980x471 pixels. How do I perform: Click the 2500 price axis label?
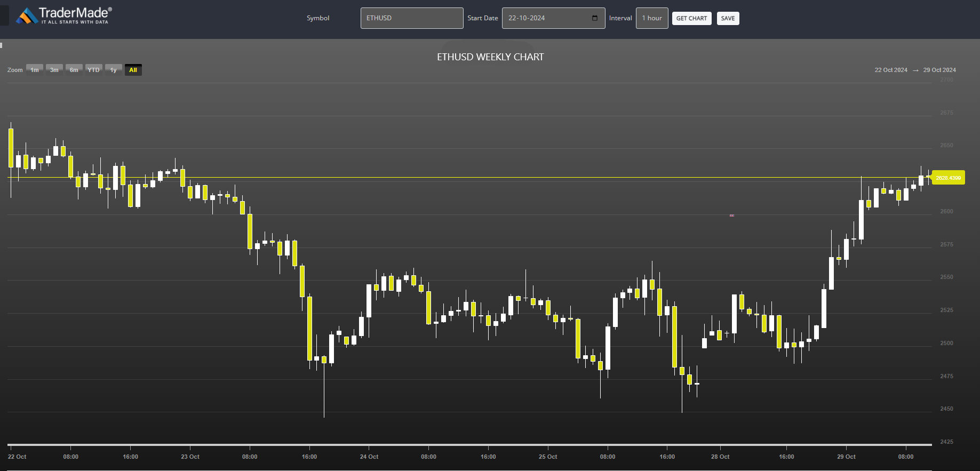coord(946,343)
